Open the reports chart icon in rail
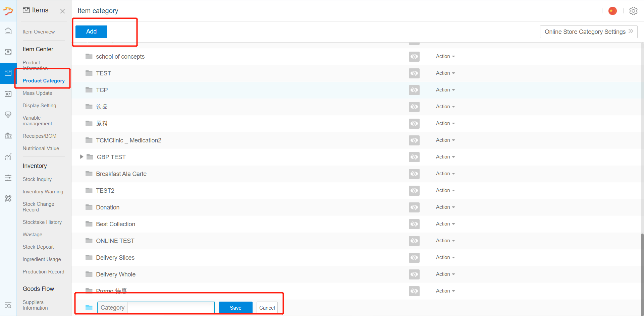 click(x=8, y=156)
